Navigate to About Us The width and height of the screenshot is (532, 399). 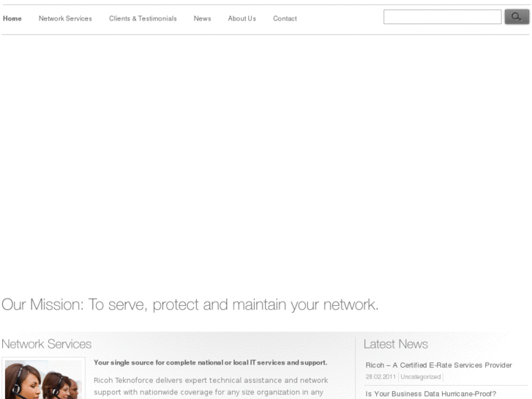(x=242, y=19)
